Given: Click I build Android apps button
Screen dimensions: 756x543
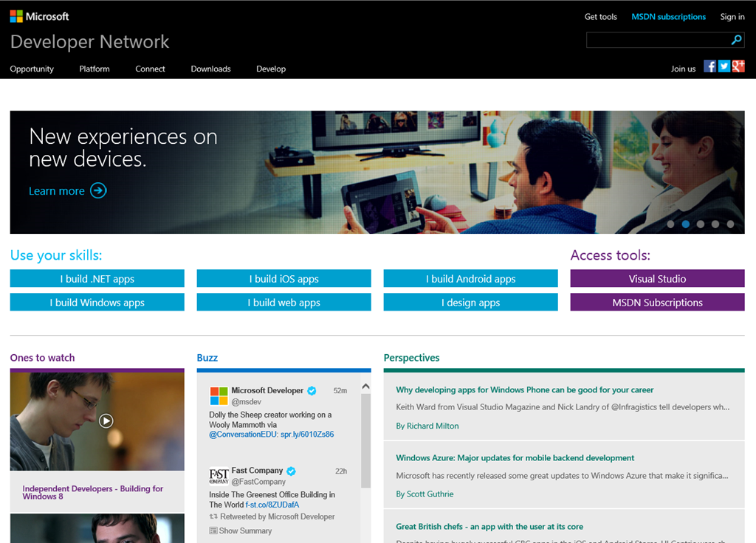Looking at the screenshot, I should point(470,278).
